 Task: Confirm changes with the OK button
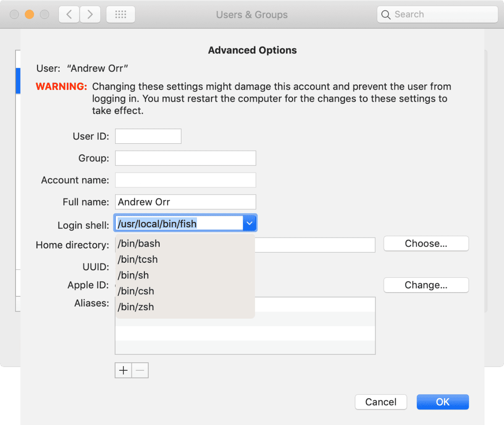(442, 401)
